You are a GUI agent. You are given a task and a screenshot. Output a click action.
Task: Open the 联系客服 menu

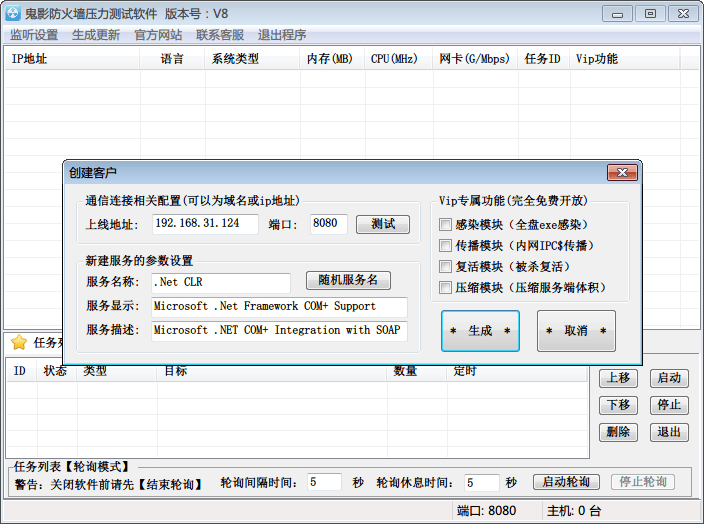(x=220, y=35)
